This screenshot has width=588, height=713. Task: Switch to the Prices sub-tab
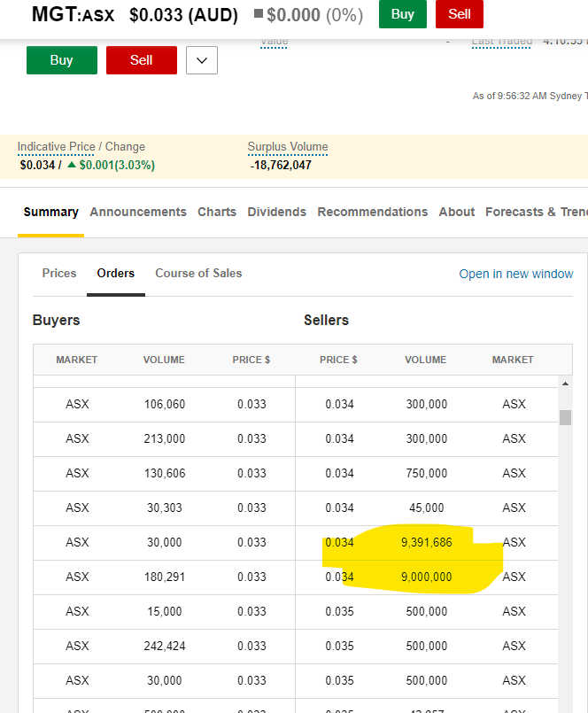pyautogui.click(x=59, y=273)
